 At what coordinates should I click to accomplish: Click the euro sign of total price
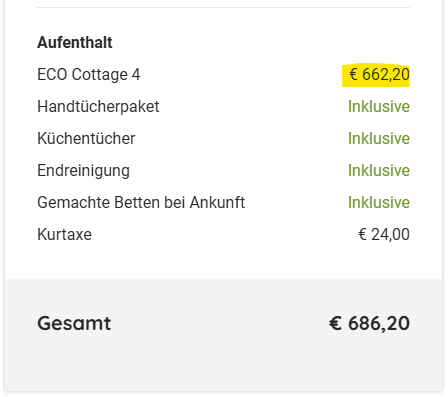tap(335, 323)
